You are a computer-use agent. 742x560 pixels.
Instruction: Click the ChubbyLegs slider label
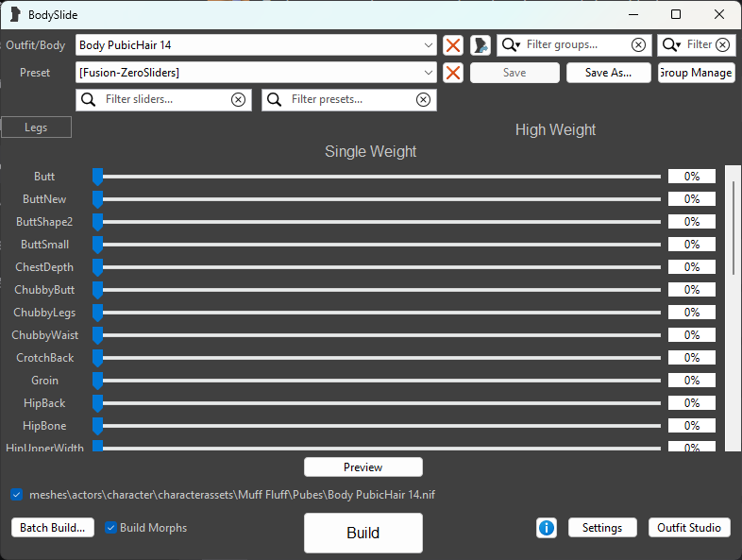[x=44, y=313]
